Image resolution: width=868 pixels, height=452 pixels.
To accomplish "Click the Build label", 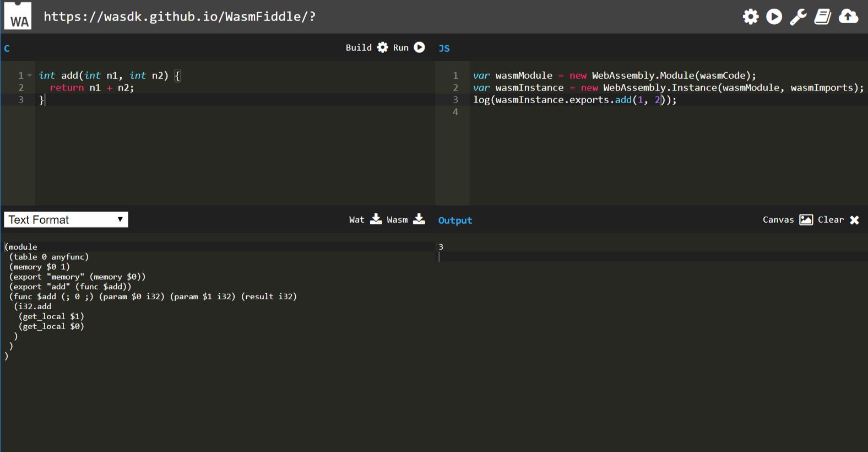I will click(x=359, y=47).
